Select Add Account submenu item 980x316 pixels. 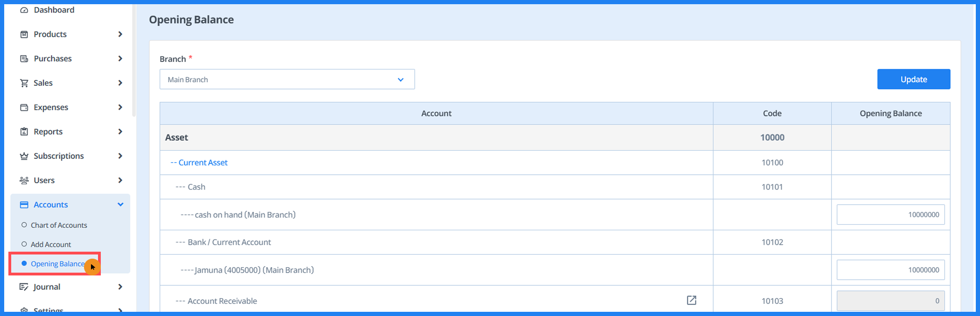[51, 244]
